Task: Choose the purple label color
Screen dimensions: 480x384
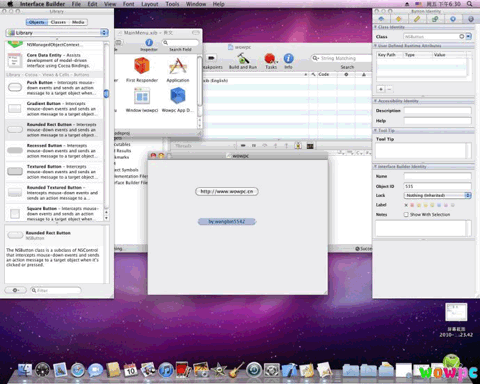Action: pyautogui.click(x=446, y=205)
